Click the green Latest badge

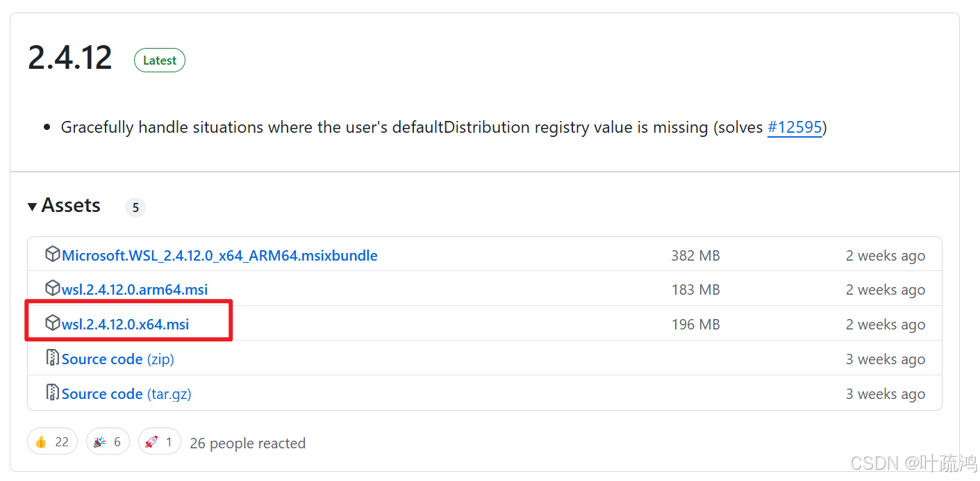(160, 60)
